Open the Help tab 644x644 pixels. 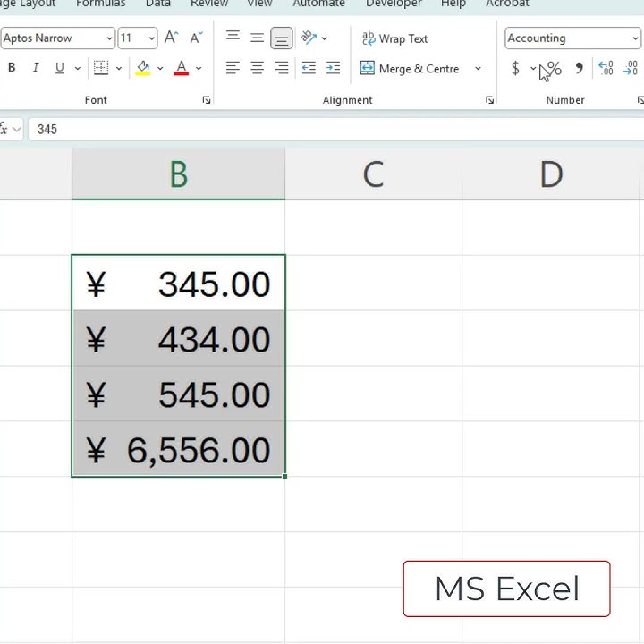click(x=453, y=4)
